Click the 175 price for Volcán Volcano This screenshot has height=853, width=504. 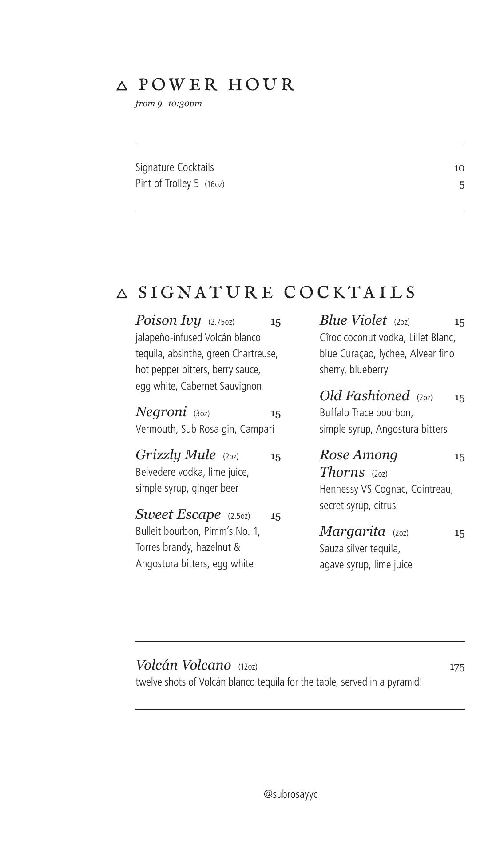[457, 667]
